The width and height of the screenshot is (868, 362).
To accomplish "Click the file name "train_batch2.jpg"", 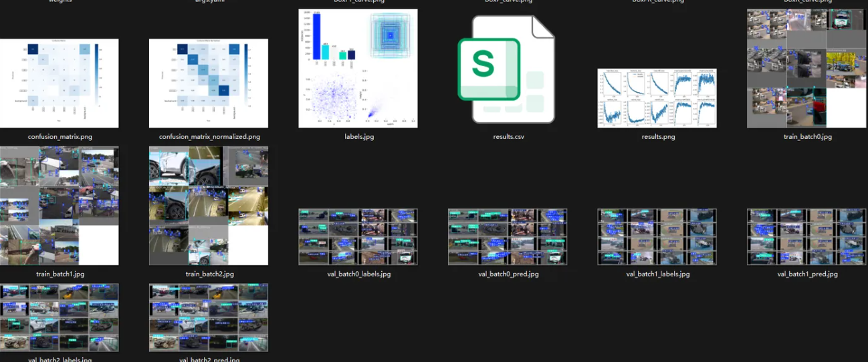I will (209, 274).
